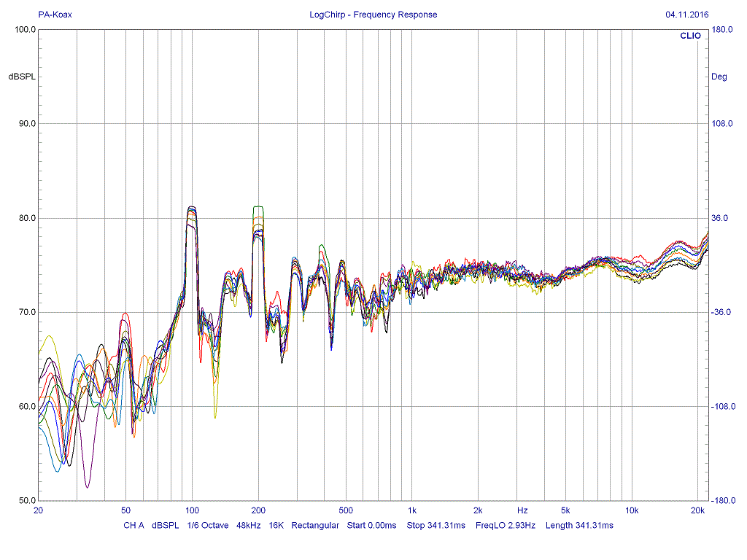Select the LogChirp - Frequency Response heading
747x560 pixels.
pos(373,15)
